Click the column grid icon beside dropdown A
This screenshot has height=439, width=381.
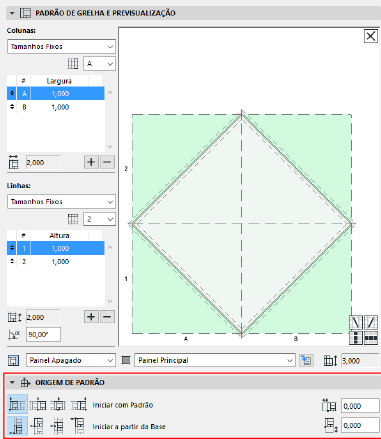(73, 63)
